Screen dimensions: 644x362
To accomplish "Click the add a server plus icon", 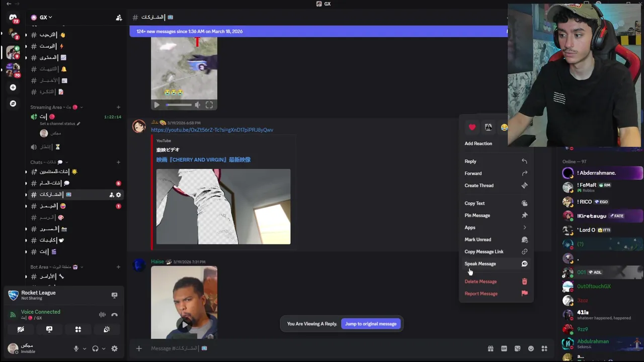I will click(x=13, y=87).
